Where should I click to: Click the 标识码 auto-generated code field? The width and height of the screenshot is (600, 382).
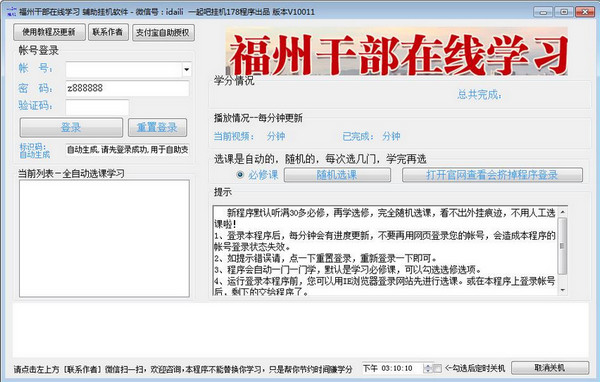pyautogui.click(x=127, y=150)
